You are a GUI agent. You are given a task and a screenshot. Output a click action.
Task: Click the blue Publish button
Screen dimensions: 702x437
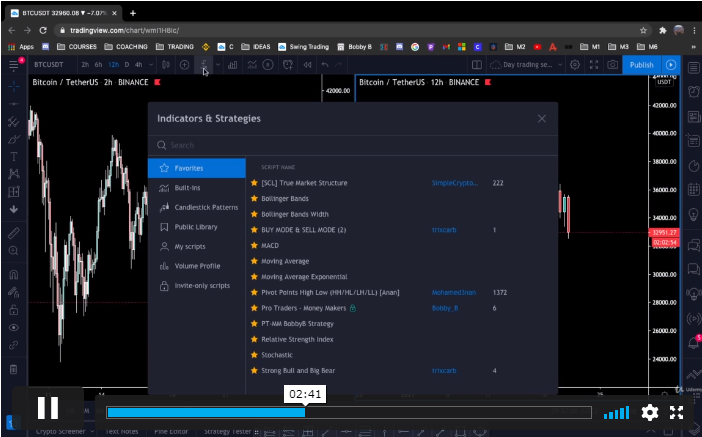click(x=641, y=65)
